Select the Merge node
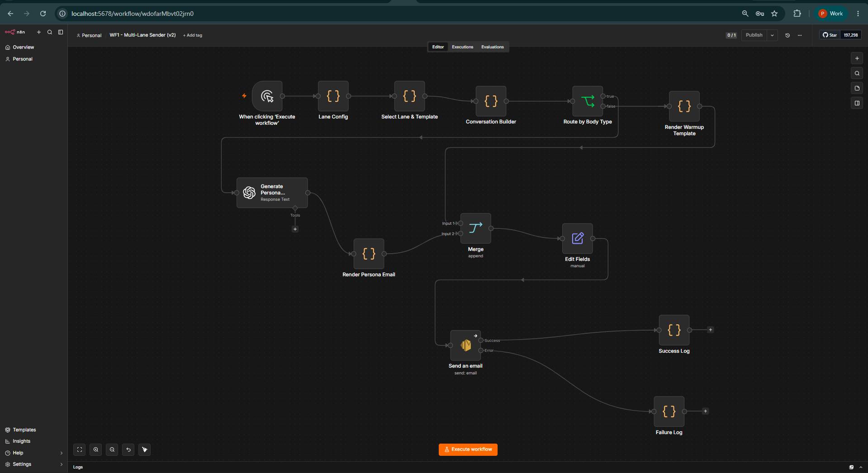This screenshot has height=473, width=868. (475, 228)
